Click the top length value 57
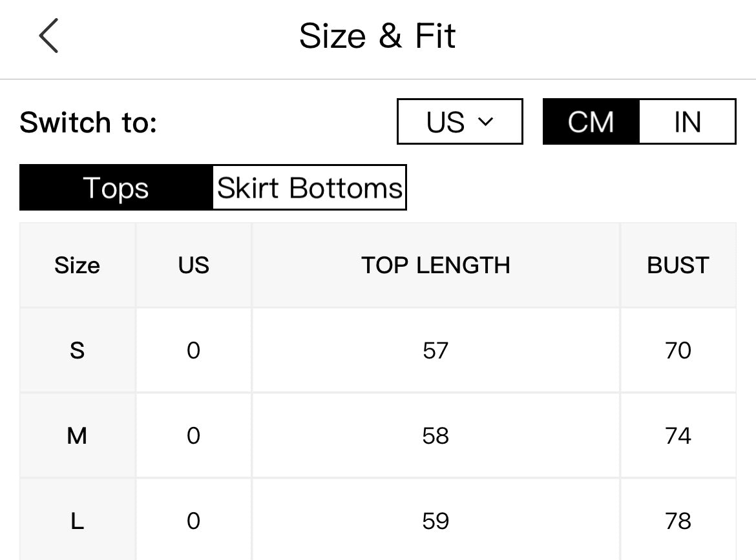 pyautogui.click(x=436, y=350)
